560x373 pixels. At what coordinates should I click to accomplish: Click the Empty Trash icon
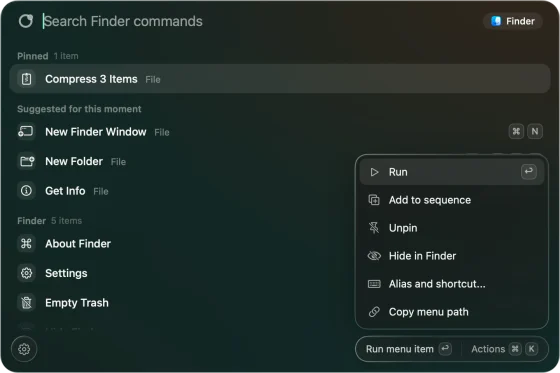[x=26, y=303]
